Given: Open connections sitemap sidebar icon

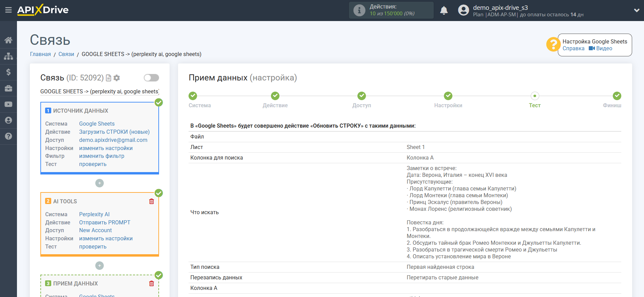Looking at the screenshot, I should point(8,56).
